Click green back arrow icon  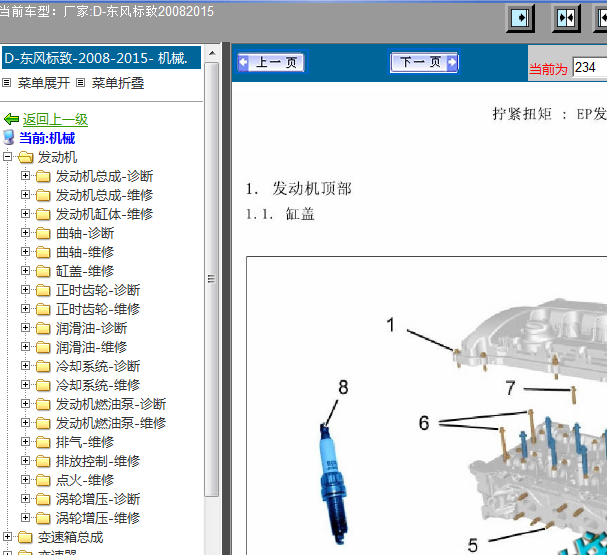click(x=11, y=119)
